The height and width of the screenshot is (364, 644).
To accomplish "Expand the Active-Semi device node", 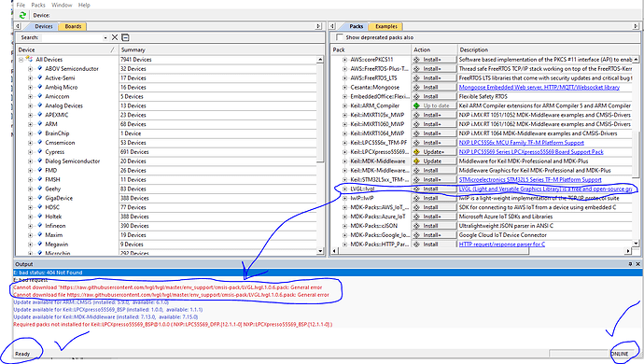I will tap(31, 78).
